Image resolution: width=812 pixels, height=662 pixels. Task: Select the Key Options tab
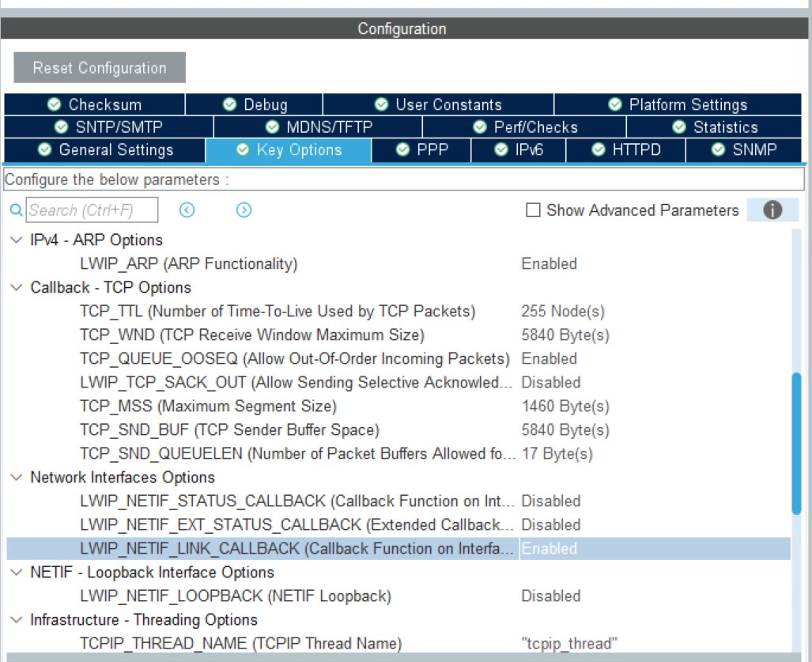pyautogui.click(x=289, y=149)
